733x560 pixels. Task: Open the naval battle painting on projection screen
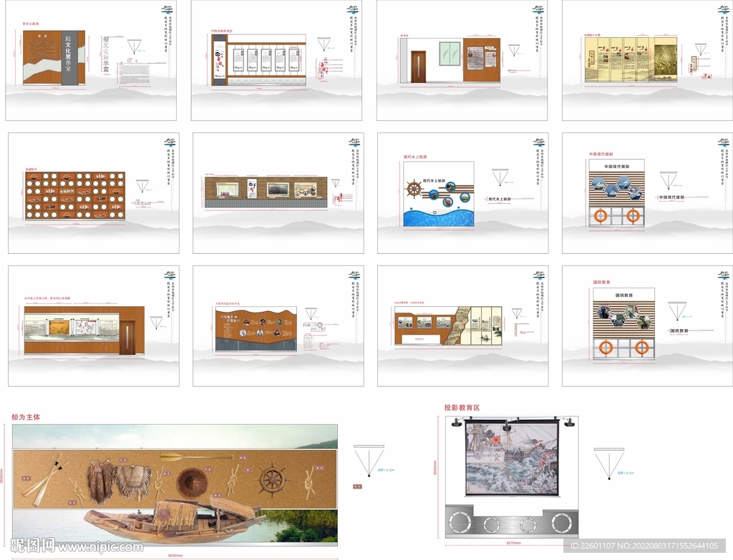(511, 458)
